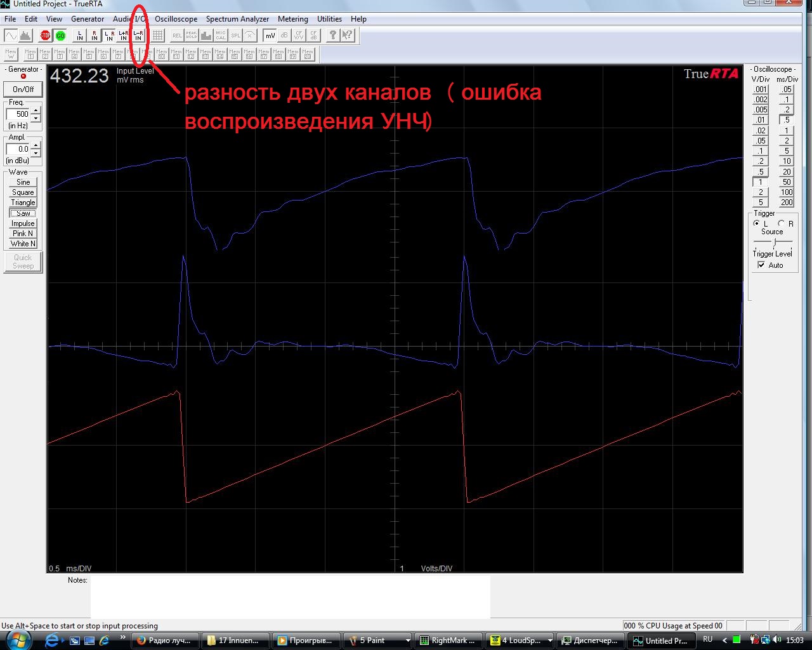Click the CF dB toolbar icon
812x650 pixels.
pos(314,36)
